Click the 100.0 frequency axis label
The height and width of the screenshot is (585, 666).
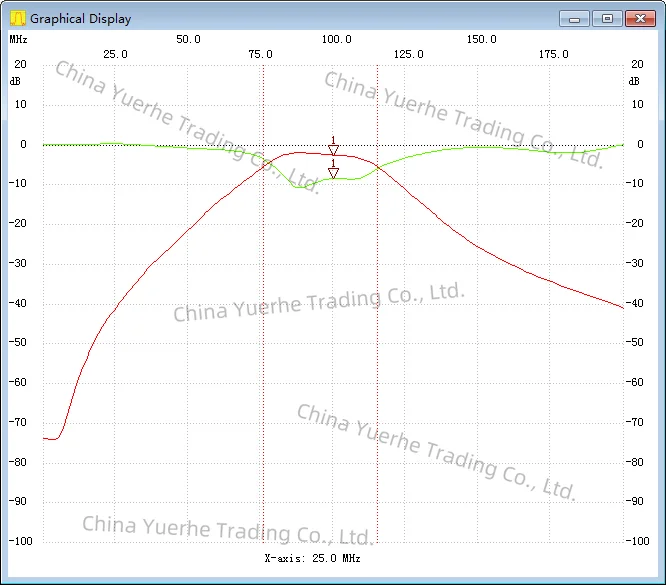[336, 40]
